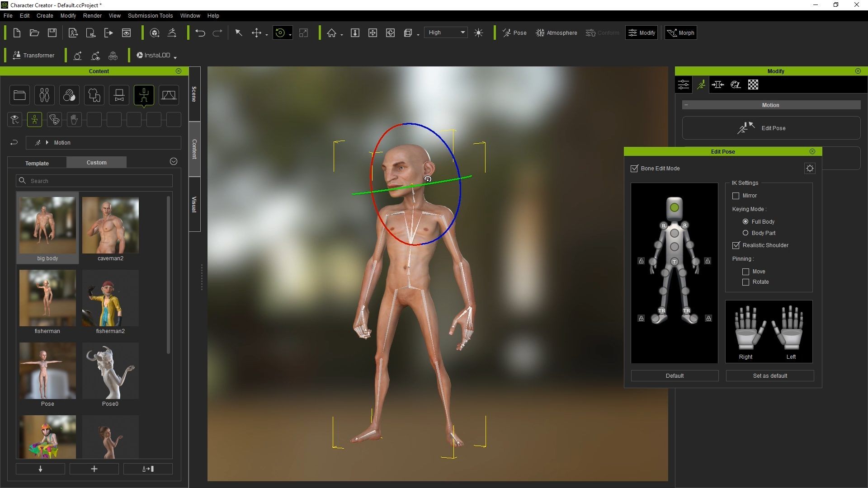
Task: Click the Undo arrow icon
Action: pos(200,33)
